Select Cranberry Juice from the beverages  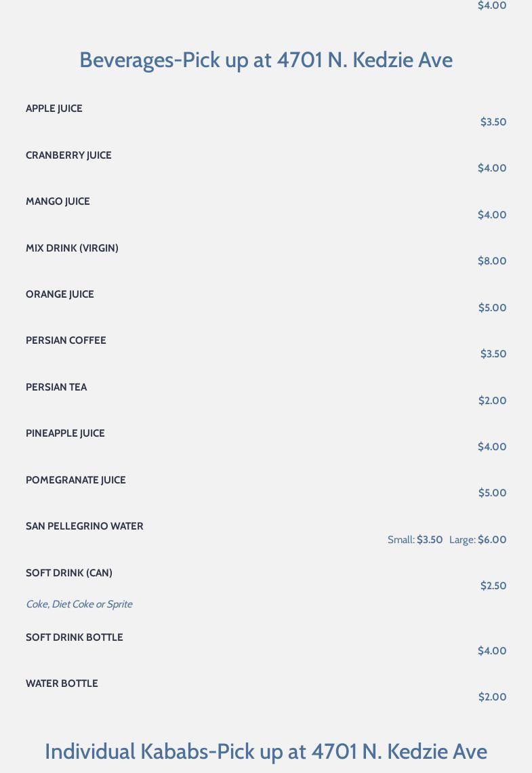coord(68,155)
